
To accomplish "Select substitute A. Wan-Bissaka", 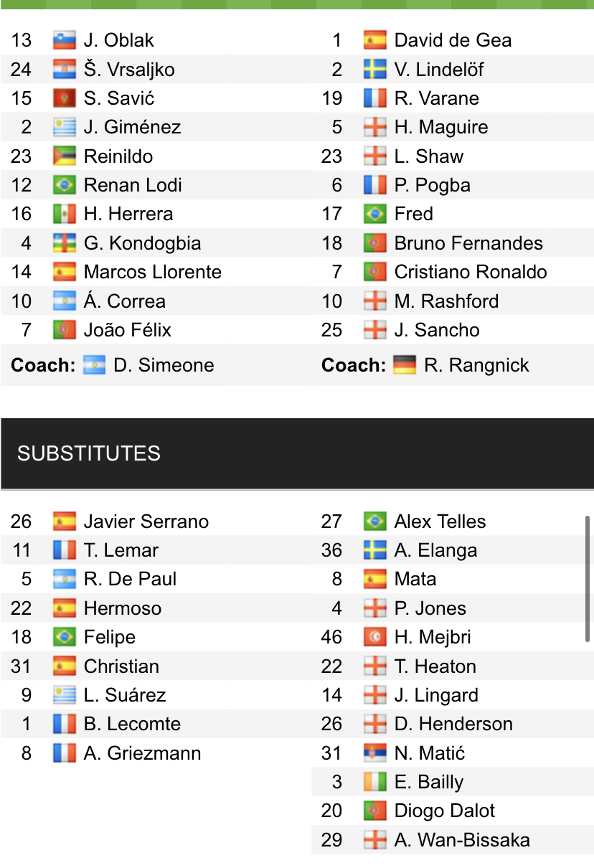I will click(x=462, y=840).
